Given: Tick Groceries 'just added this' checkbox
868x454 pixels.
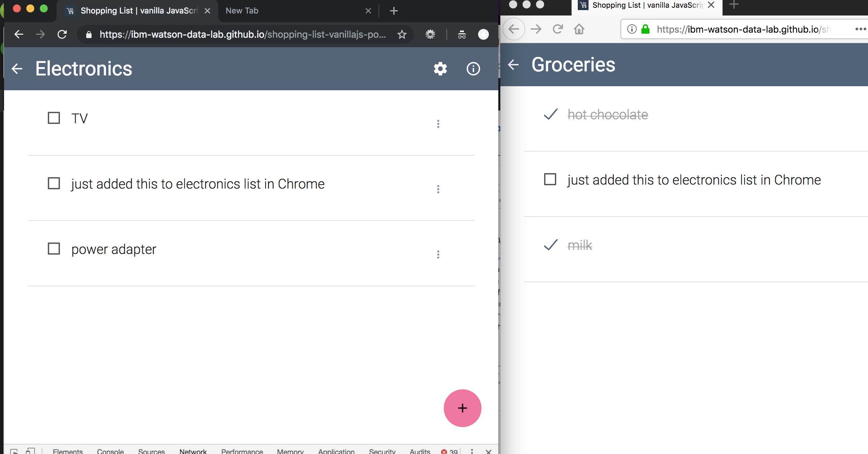Looking at the screenshot, I should click(550, 179).
